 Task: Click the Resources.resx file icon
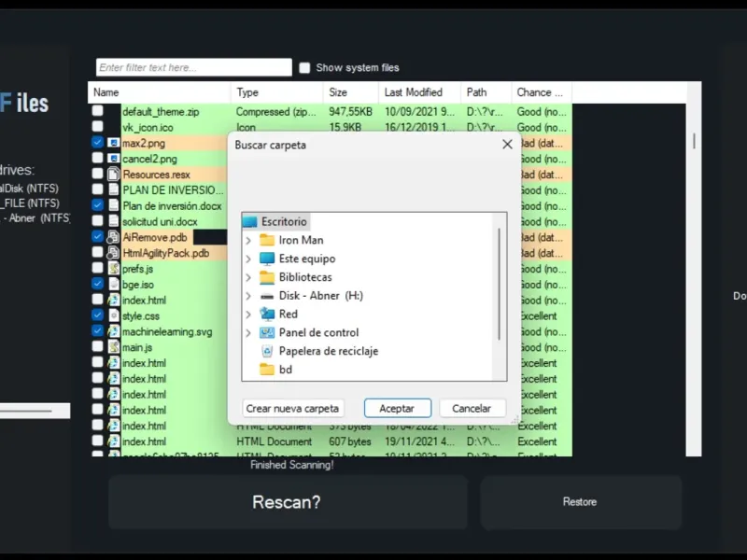click(113, 175)
